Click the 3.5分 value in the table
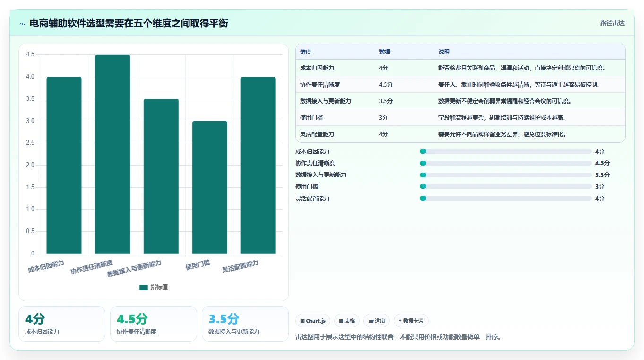 pyautogui.click(x=386, y=101)
